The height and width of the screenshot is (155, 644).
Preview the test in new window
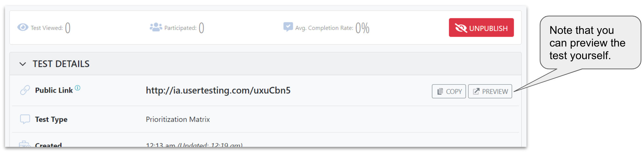(490, 91)
